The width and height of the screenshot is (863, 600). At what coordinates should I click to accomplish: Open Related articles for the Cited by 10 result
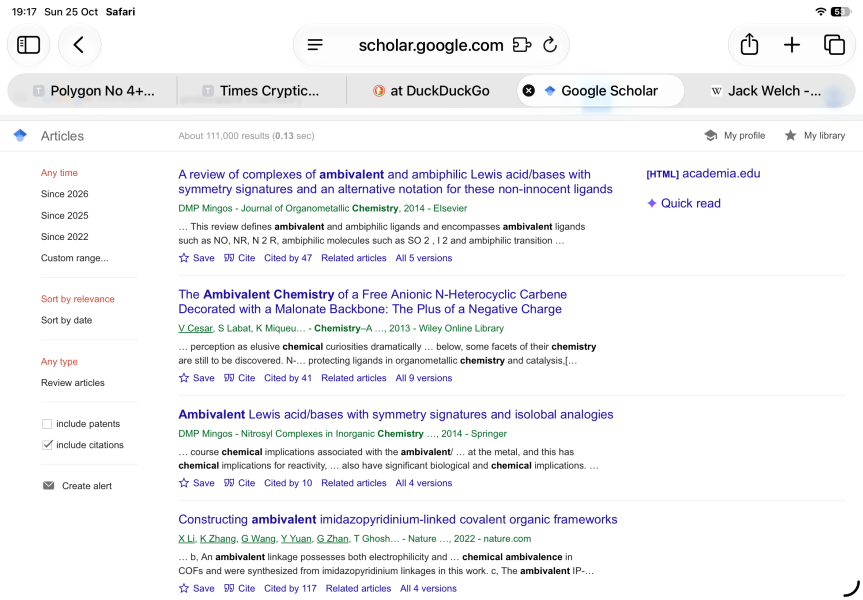[354, 483]
